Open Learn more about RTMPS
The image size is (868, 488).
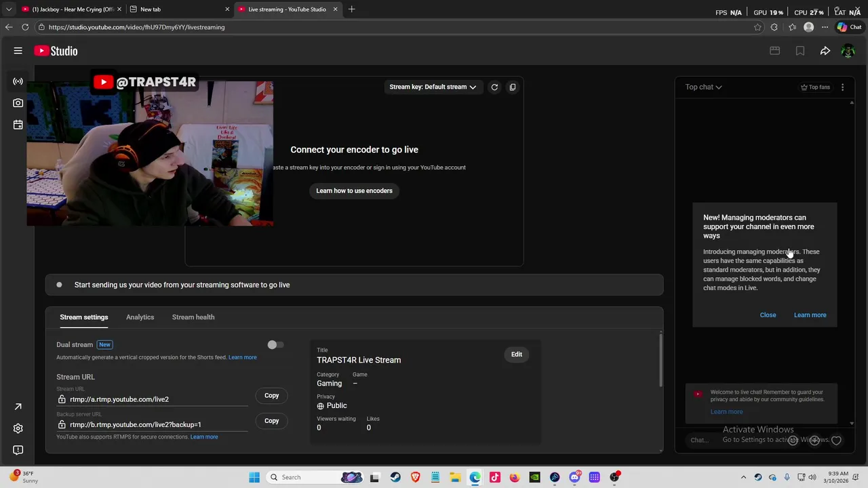click(x=204, y=437)
